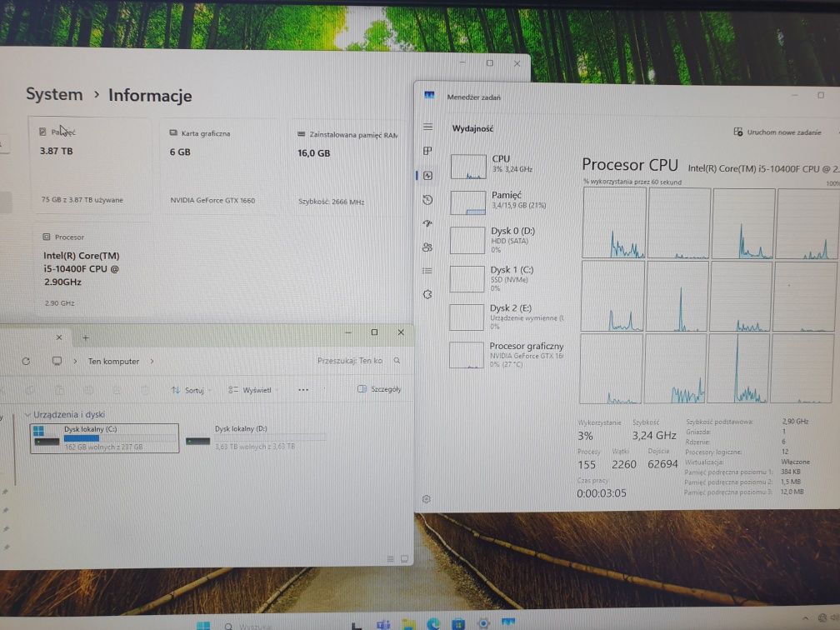Click chevron after Ten komputer in address bar

(x=152, y=361)
